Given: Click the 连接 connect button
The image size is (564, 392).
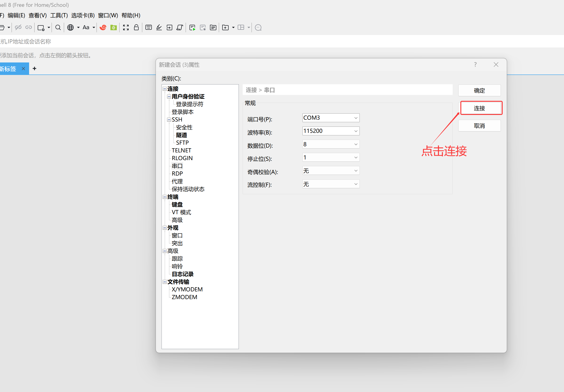Looking at the screenshot, I should [x=479, y=108].
